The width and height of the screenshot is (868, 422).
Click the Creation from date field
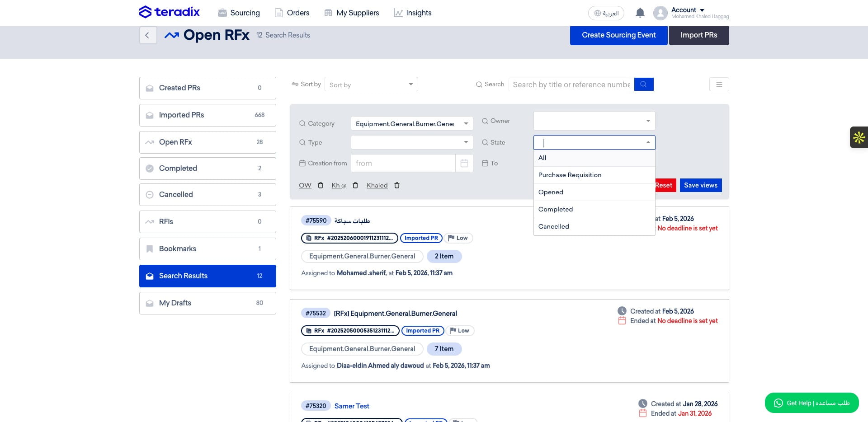point(403,163)
